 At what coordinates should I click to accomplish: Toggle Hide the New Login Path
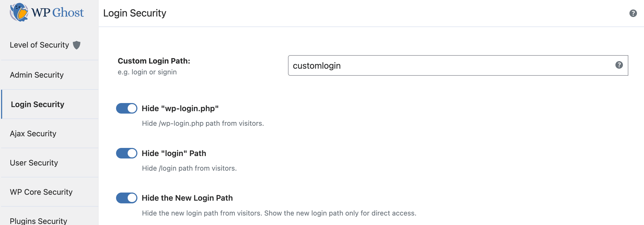tap(127, 198)
